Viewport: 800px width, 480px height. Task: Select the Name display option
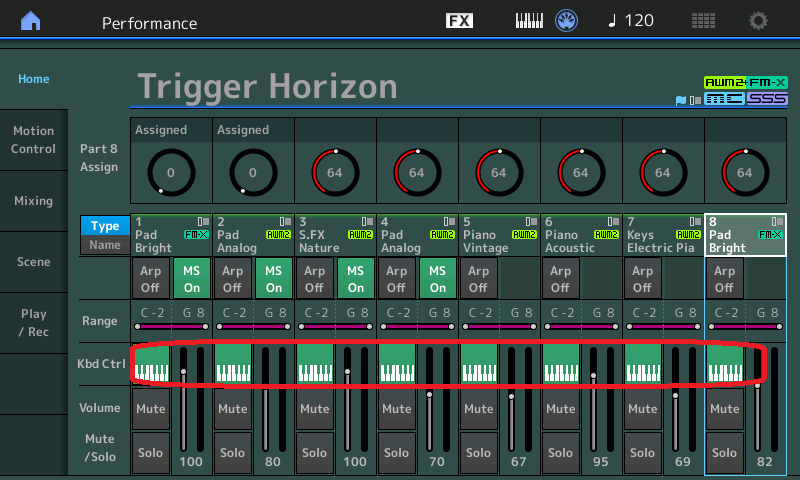[105, 245]
